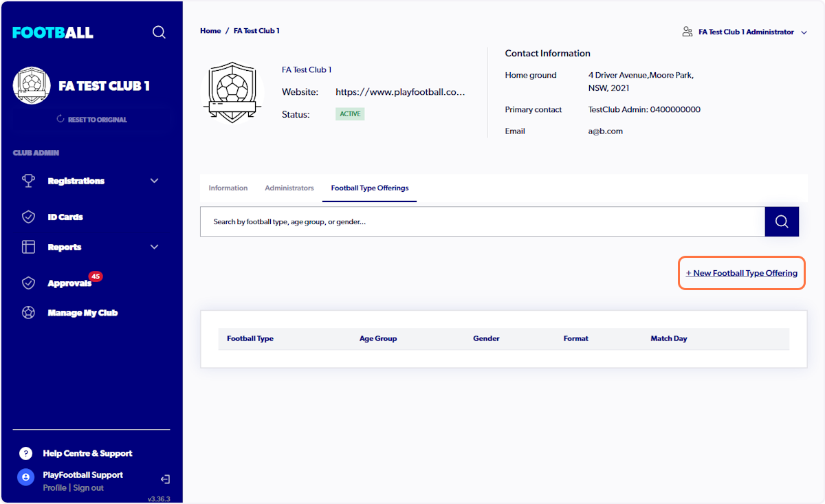Open Reports menu item

coord(65,247)
